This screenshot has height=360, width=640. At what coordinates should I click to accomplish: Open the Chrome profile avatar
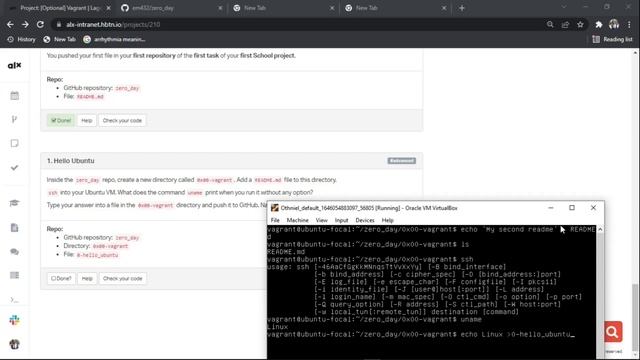614,24
